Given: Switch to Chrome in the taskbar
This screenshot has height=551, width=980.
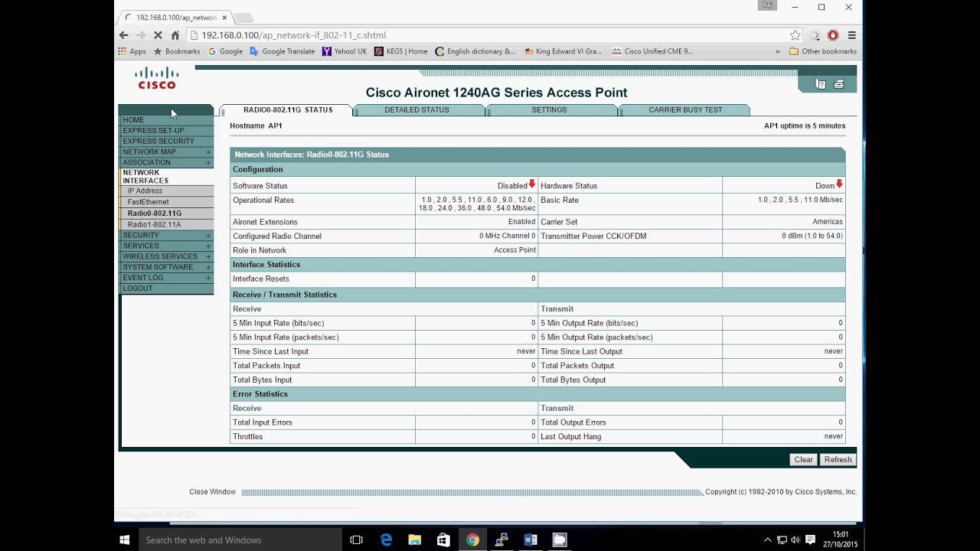Looking at the screenshot, I should click(x=472, y=540).
